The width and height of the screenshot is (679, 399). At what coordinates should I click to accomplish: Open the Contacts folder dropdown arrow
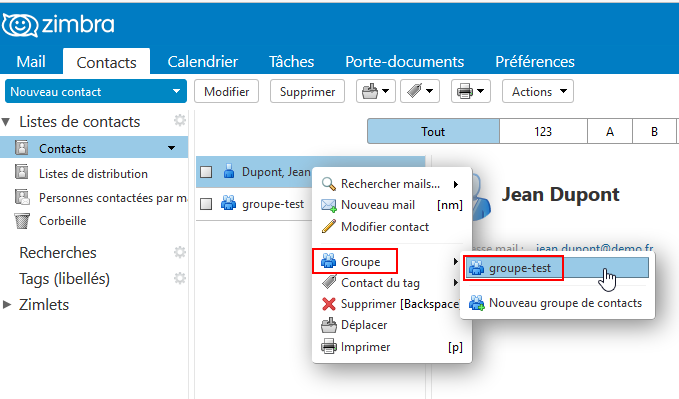[x=171, y=148]
